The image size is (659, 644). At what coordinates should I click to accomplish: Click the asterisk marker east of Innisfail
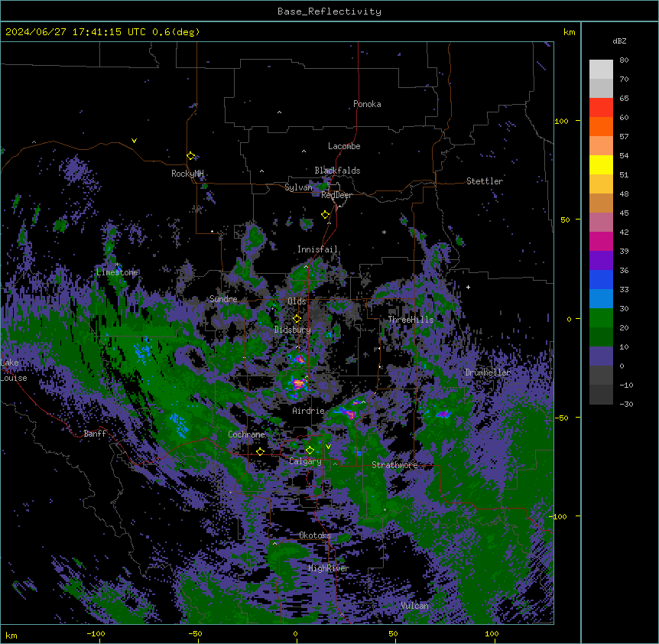point(384,232)
